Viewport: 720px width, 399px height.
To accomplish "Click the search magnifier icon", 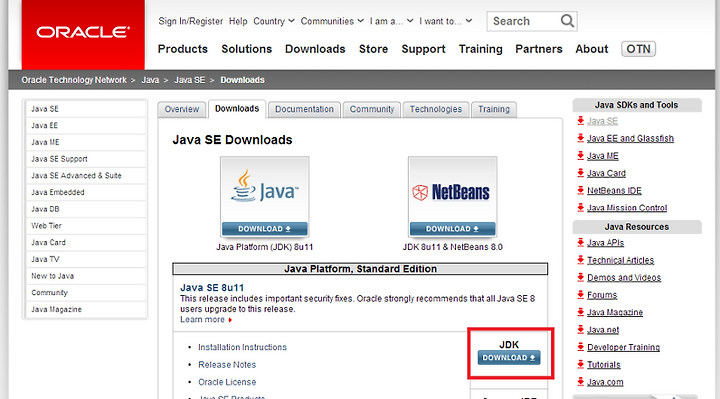I will point(567,21).
